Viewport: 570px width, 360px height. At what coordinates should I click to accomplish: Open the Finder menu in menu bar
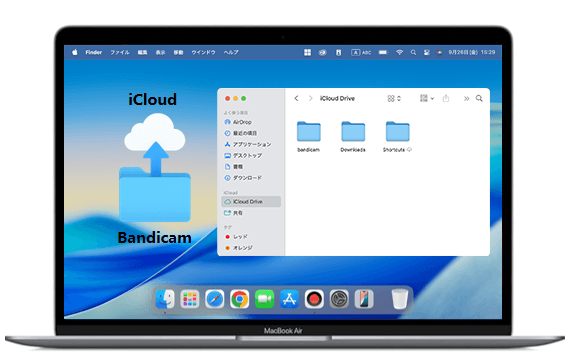(94, 52)
